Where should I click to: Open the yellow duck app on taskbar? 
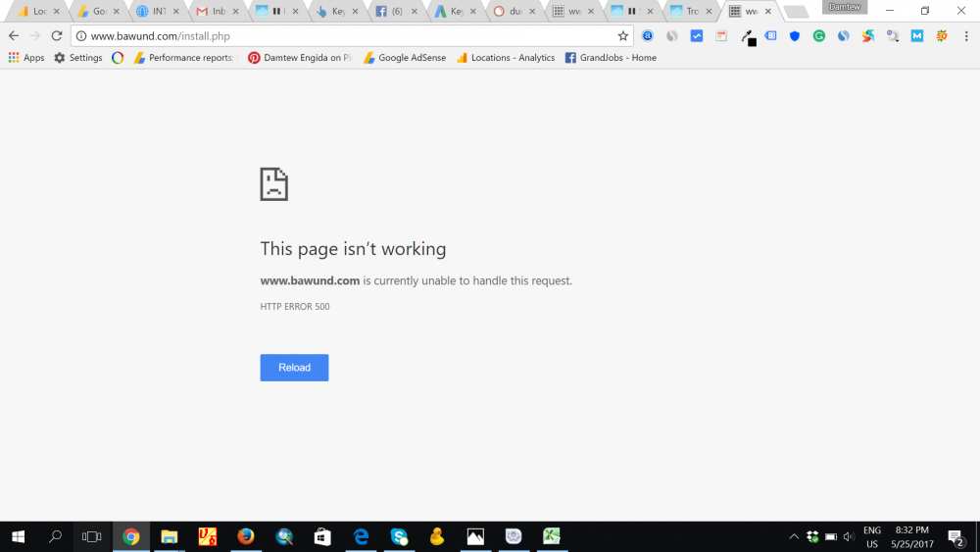(437, 536)
